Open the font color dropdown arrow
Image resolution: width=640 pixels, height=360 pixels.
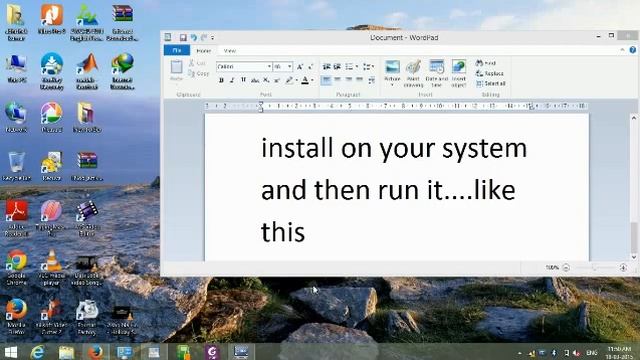pos(312,80)
